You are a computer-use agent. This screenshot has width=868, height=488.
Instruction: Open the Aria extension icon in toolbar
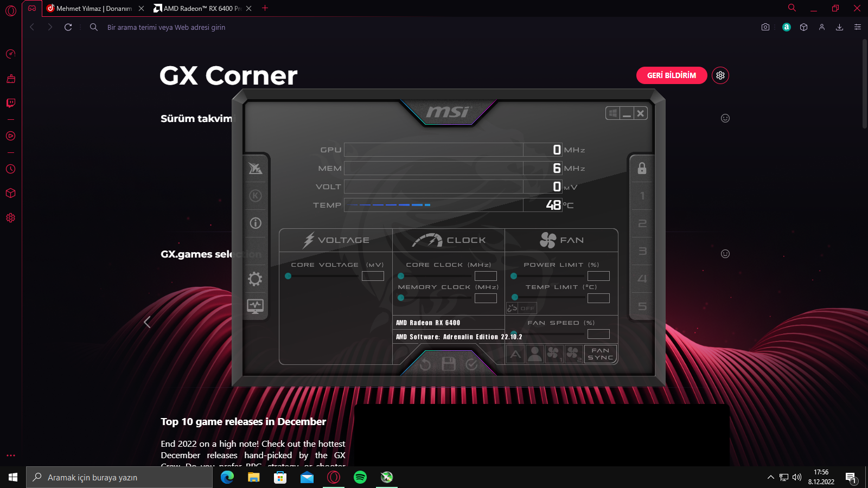coord(787,27)
